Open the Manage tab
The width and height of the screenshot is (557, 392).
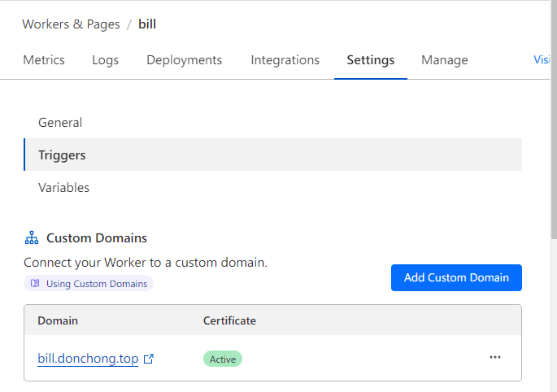click(x=445, y=60)
